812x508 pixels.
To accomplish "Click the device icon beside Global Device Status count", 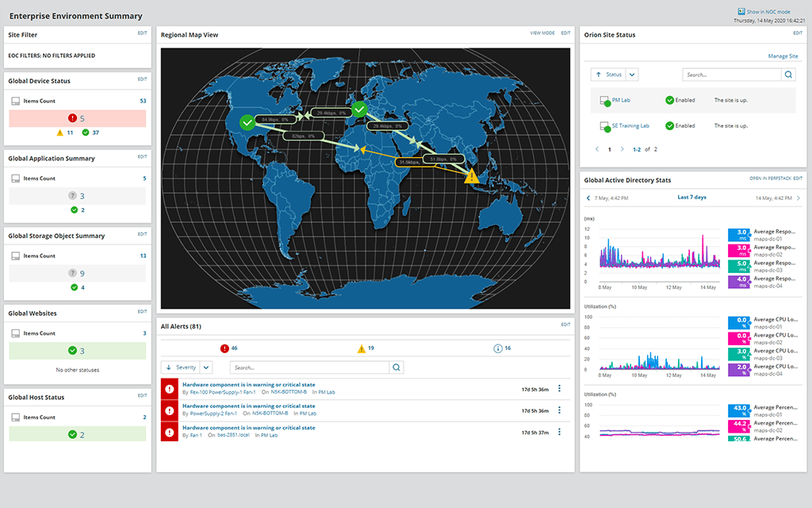I will coord(13,101).
